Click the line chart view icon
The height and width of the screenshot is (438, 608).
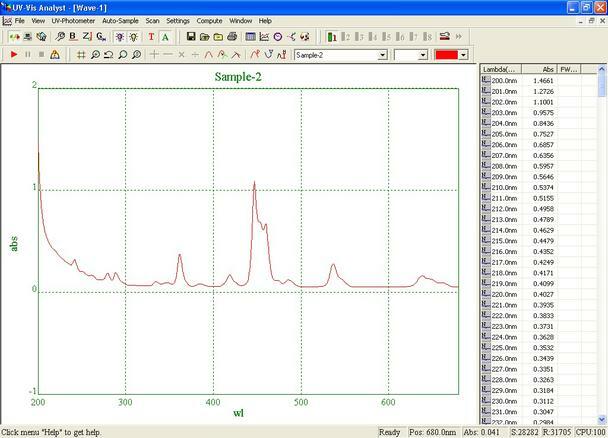click(264, 37)
